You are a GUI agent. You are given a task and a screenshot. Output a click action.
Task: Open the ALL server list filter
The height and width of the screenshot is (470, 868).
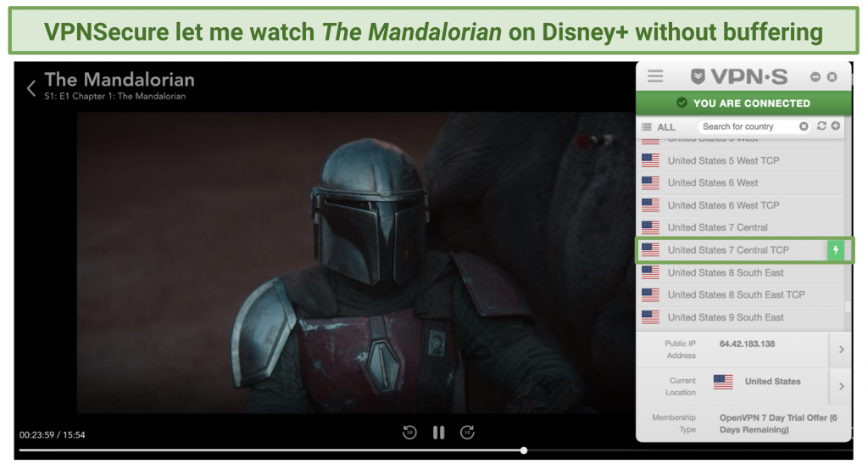pyautogui.click(x=659, y=127)
